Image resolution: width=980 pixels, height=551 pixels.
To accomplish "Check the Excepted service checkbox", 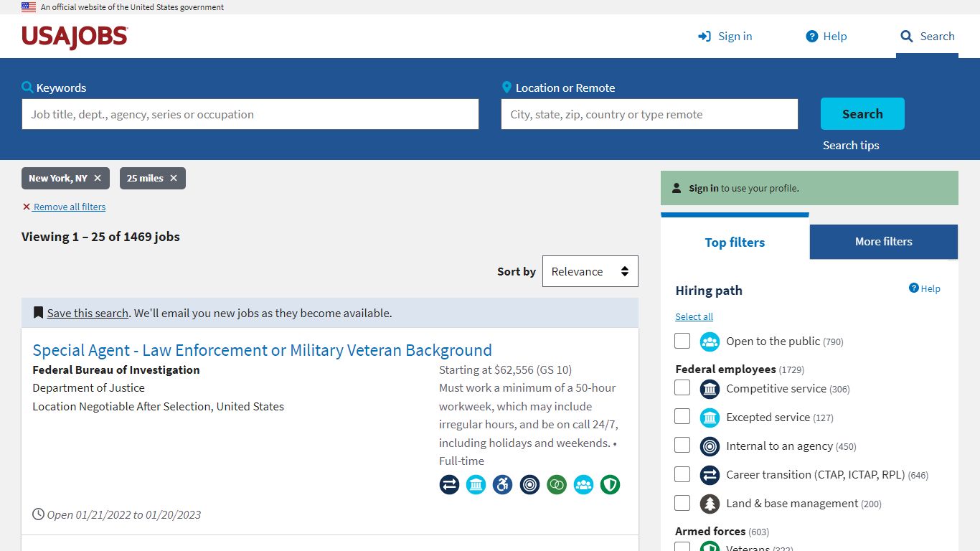I will pos(682,417).
